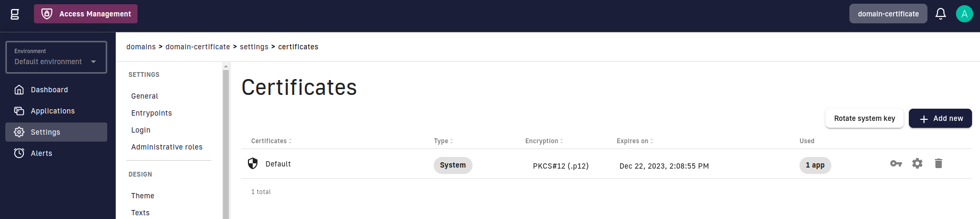
Task: Click the Rotate system key button
Action: pos(864,118)
